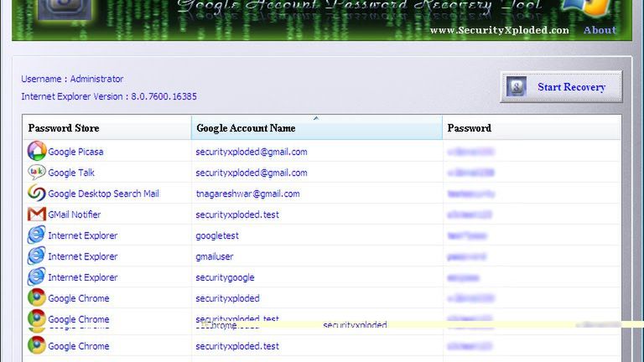Click the Internet Explorer Version 8.0.7600.16385 text
The image size is (644, 362).
click(109, 96)
